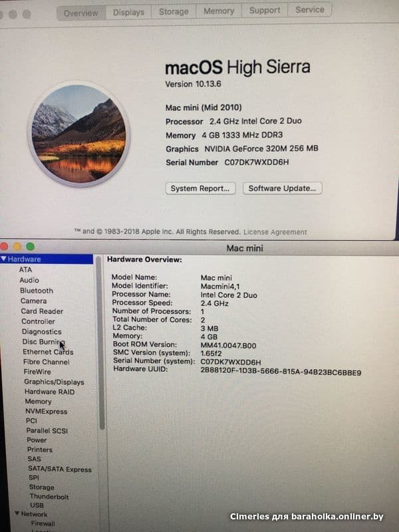The height and width of the screenshot is (532, 399).
Task: Click the Macmini4,1 model identifier value
Action: [220, 286]
